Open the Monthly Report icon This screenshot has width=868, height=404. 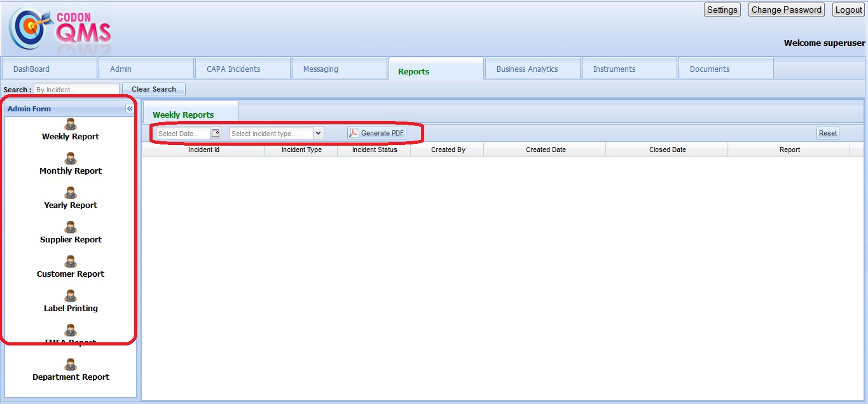(71, 159)
